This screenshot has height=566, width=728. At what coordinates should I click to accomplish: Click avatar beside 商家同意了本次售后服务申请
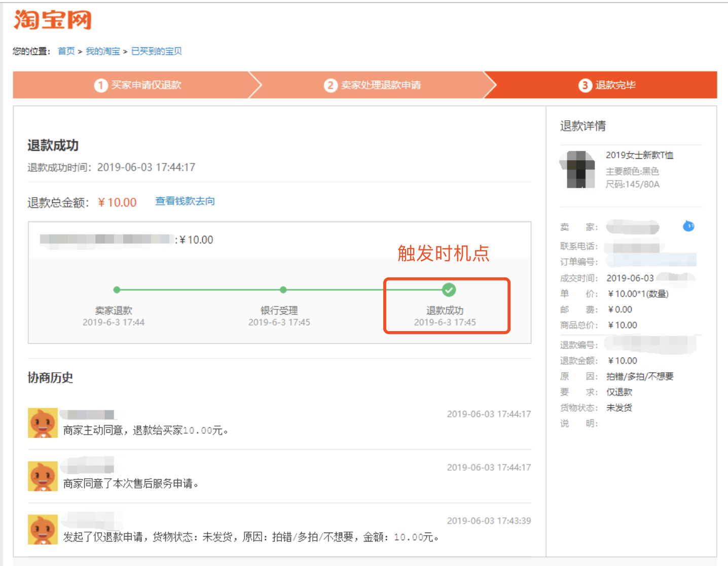tap(43, 476)
